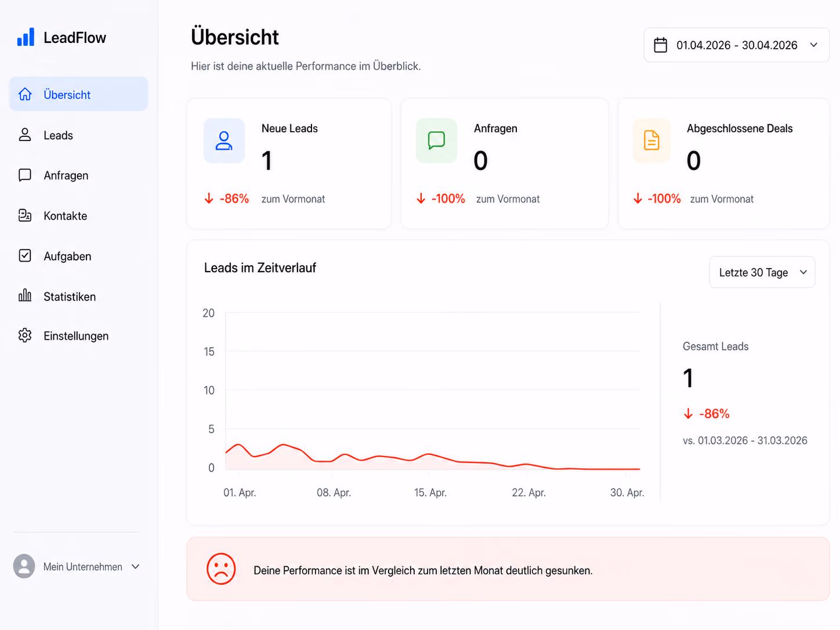
Task: Click the y-axis value 10 on the chart
Action: pyautogui.click(x=209, y=390)
